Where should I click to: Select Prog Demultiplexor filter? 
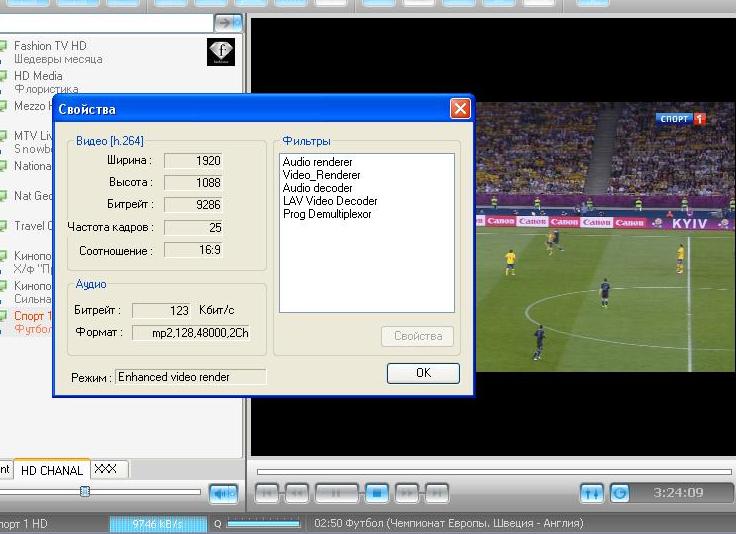pyautogui.click(x=327, y=214)
